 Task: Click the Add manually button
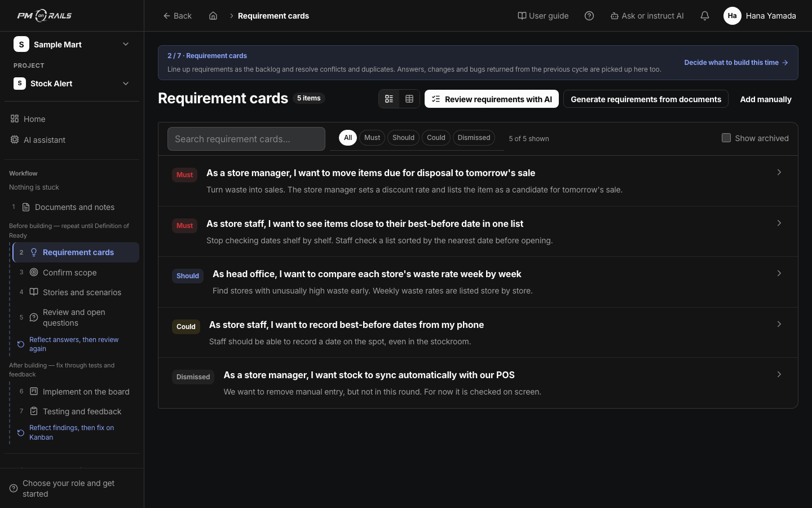766,99
